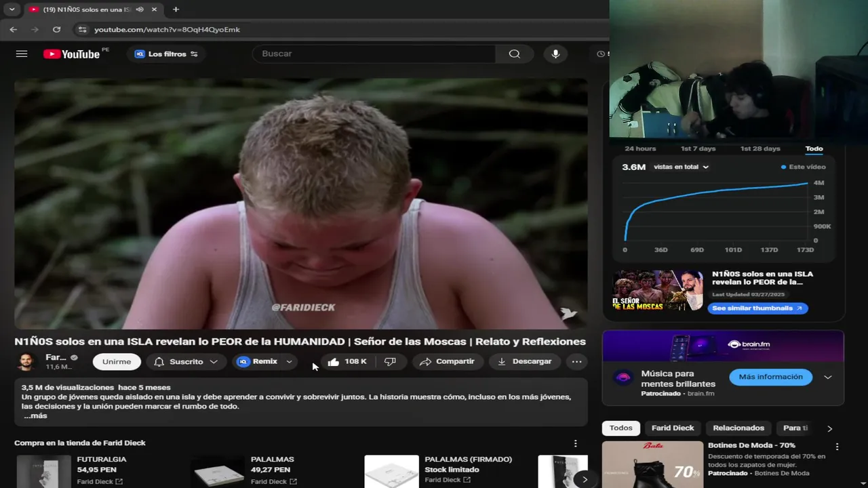Click Compartir share button
This screenshot has height=488, width=868.
tap(447, 362)
